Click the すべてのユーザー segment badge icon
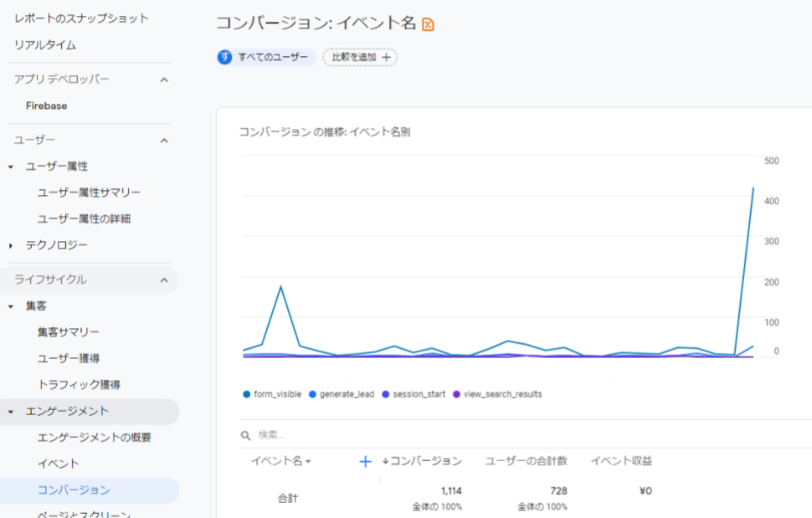 (224, 57)
